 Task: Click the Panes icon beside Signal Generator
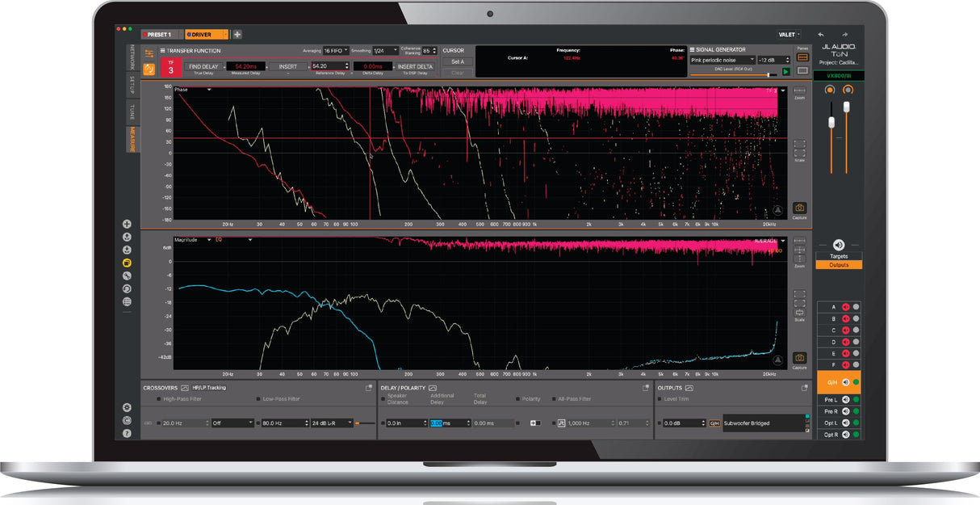(802, 57)
